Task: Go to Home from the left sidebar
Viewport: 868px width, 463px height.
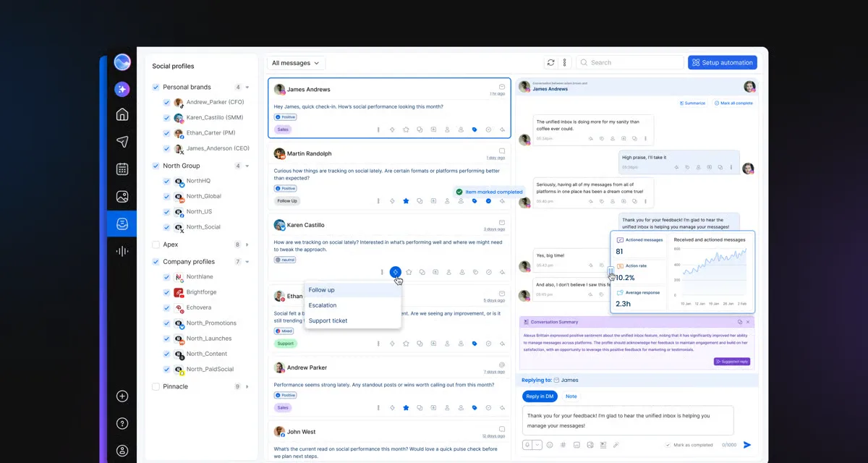Action: (122, 114)
